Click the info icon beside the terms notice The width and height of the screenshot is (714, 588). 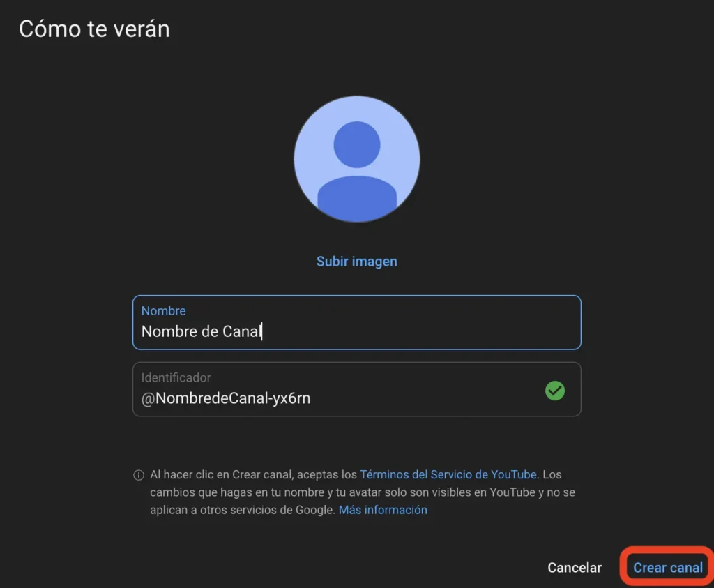tap(138, 475)
